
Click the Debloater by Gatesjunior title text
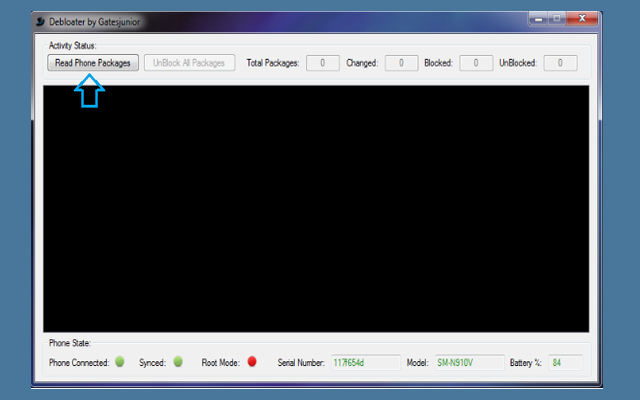coord(94,22)
